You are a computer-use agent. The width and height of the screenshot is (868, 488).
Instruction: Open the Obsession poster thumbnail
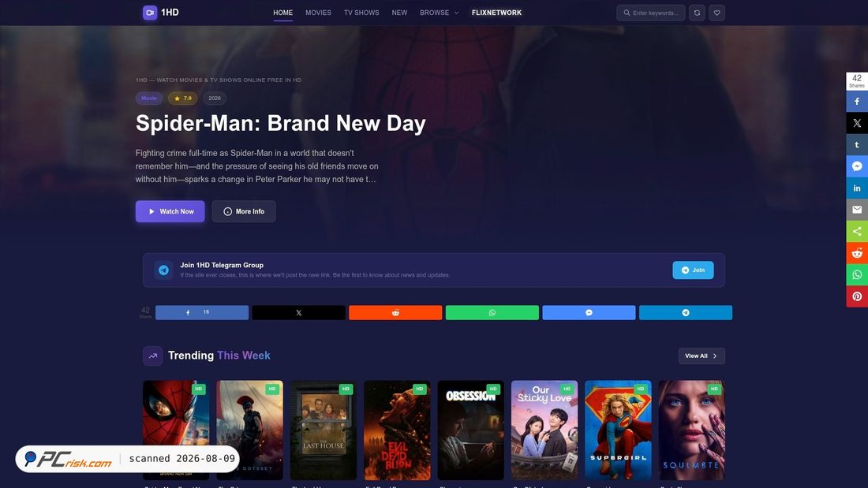(x=470, y=430)
